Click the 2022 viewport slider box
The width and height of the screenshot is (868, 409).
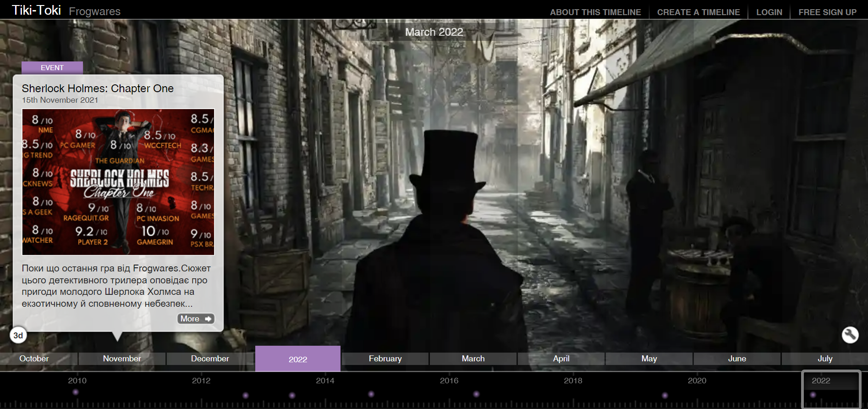pos(831,389)
